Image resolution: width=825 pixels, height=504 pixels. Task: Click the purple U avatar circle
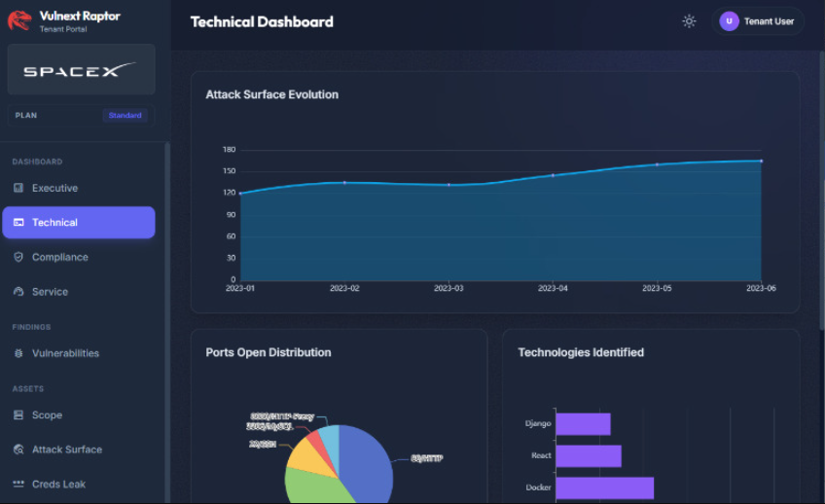(x=729, y=21)
